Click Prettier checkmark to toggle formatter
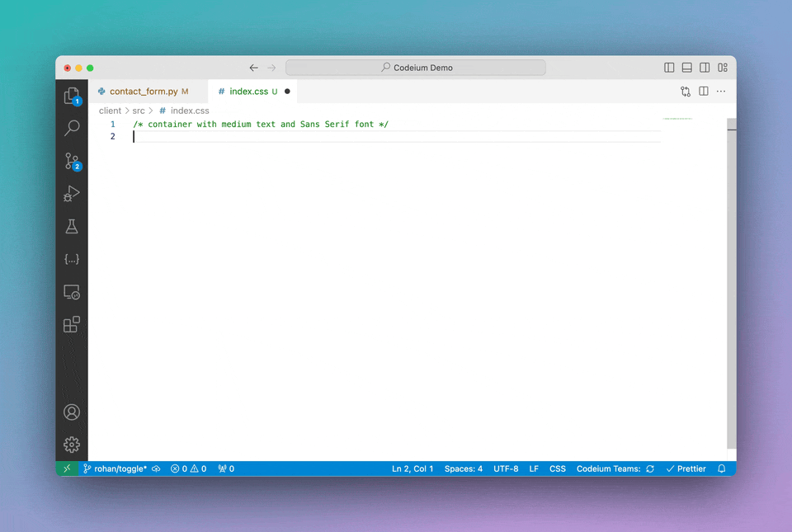The height and width of the screenshot is (532, 792). click(686, 468)
